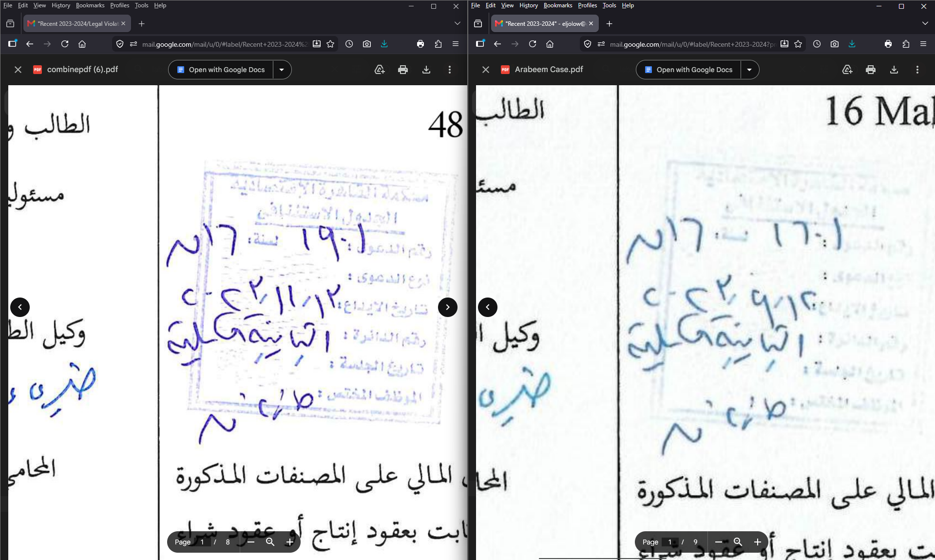The image size is (935, 560).
Task: Select the 'Recent 2023-2024/Legal Violat' tab
Action: [77, 23]
